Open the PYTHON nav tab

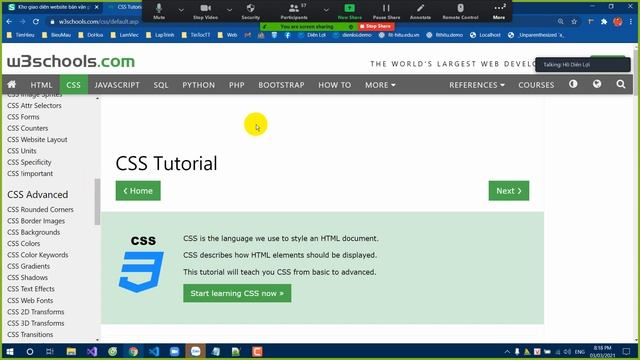tap(198, 85)
